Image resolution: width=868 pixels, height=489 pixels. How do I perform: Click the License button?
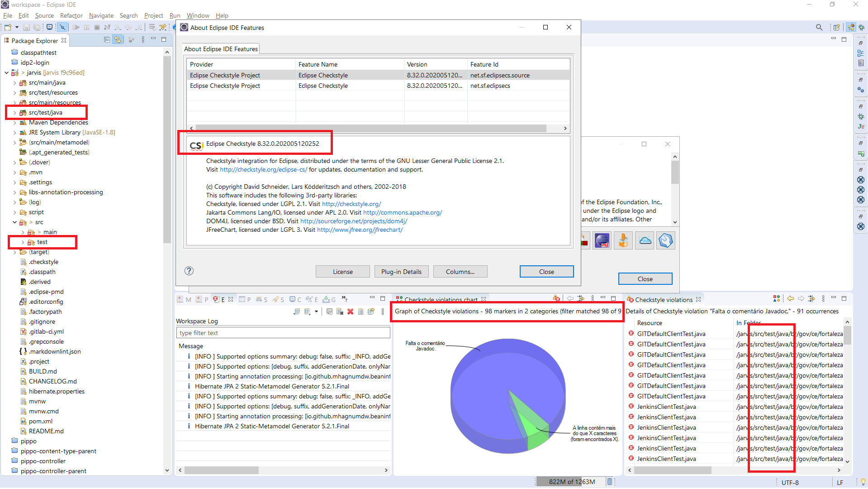tap(343, 272)
